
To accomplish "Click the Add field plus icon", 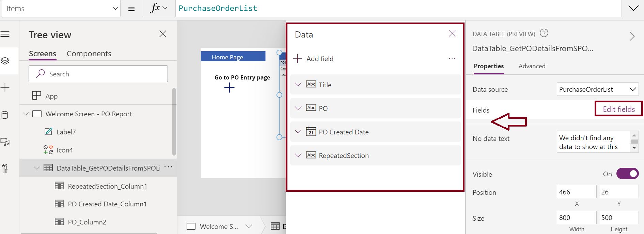I will [x=297, y=59].
